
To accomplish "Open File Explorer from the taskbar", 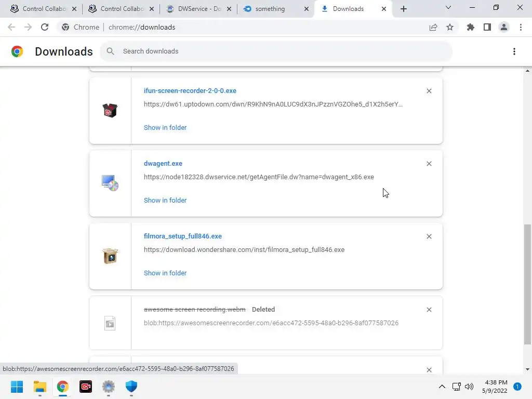I will (x=39, y=387).
